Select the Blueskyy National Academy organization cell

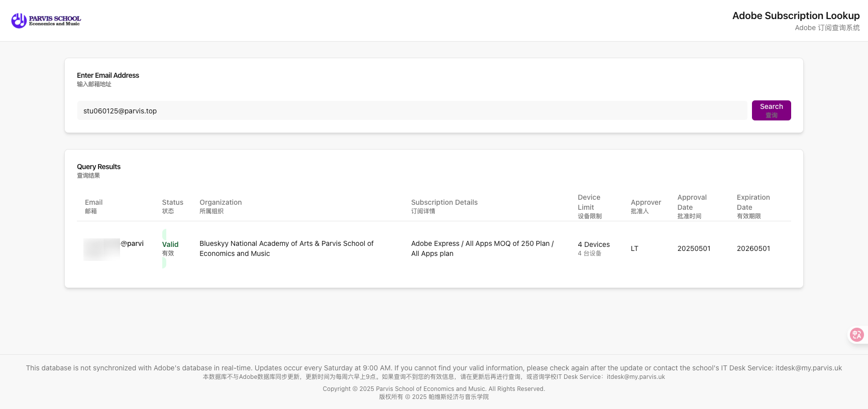pyautogui.click(x=286, y=248)
